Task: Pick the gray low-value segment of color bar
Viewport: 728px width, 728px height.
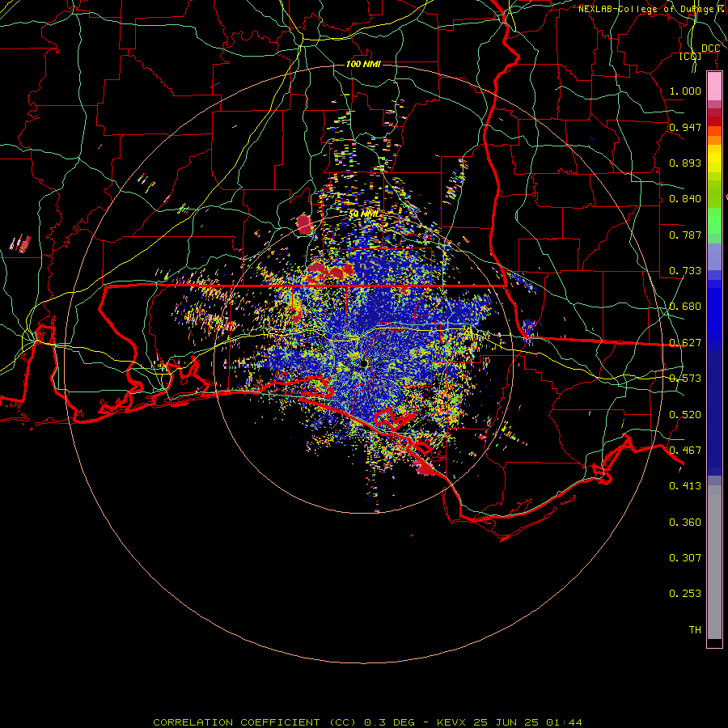Action: tap(714, 562)
